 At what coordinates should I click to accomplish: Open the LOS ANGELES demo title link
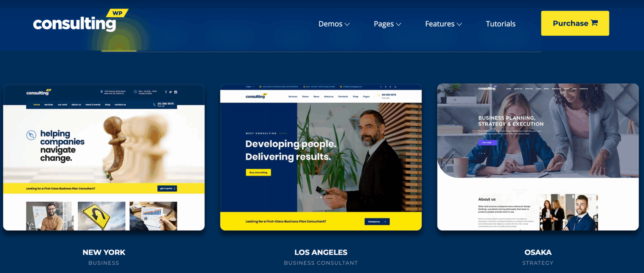tap(321, 252)
